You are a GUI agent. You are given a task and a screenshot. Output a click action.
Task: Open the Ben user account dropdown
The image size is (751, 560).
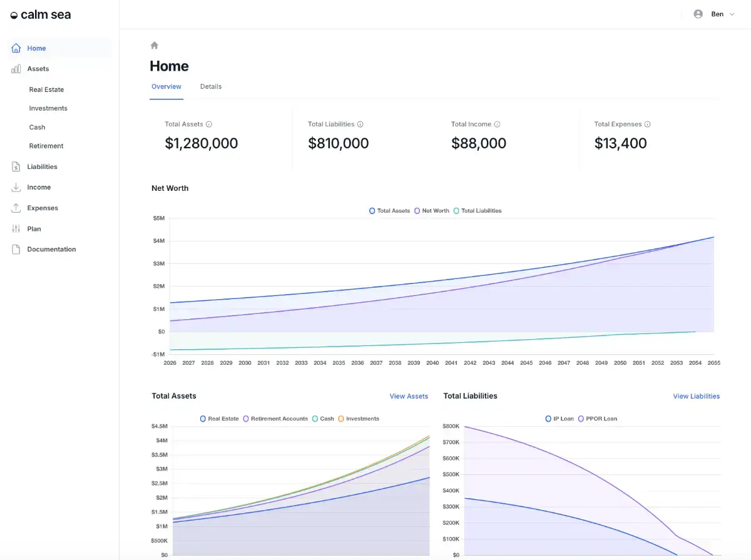click(714, 14)
